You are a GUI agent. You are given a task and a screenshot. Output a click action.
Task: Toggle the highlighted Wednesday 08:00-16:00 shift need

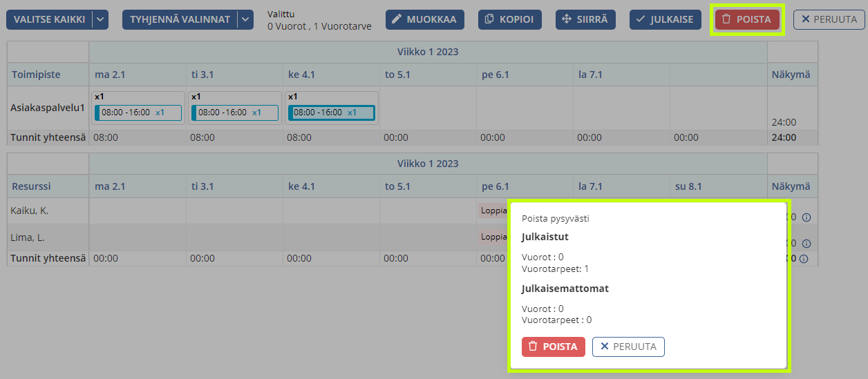pyautogui.click(x=331, y=113)
